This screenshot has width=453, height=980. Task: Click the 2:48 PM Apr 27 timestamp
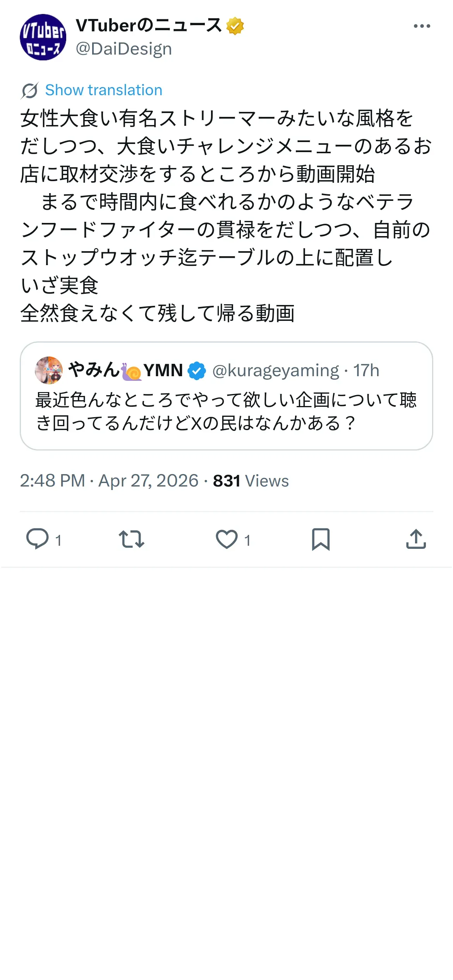[x=109, y=481]
